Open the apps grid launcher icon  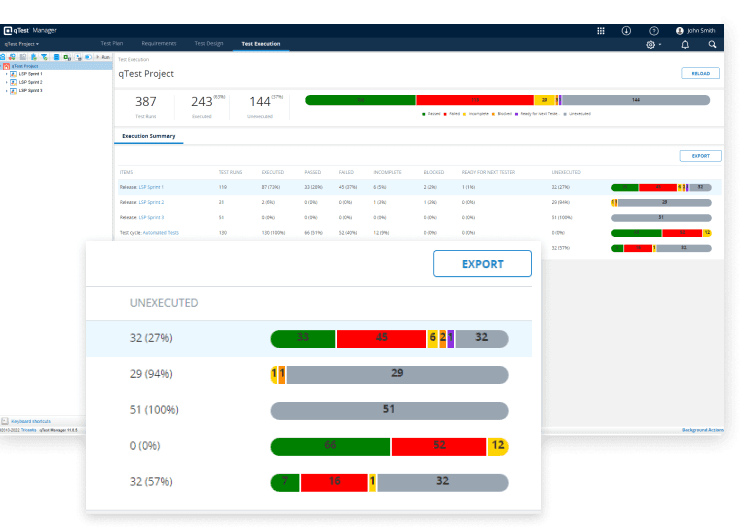pos(601,31)
